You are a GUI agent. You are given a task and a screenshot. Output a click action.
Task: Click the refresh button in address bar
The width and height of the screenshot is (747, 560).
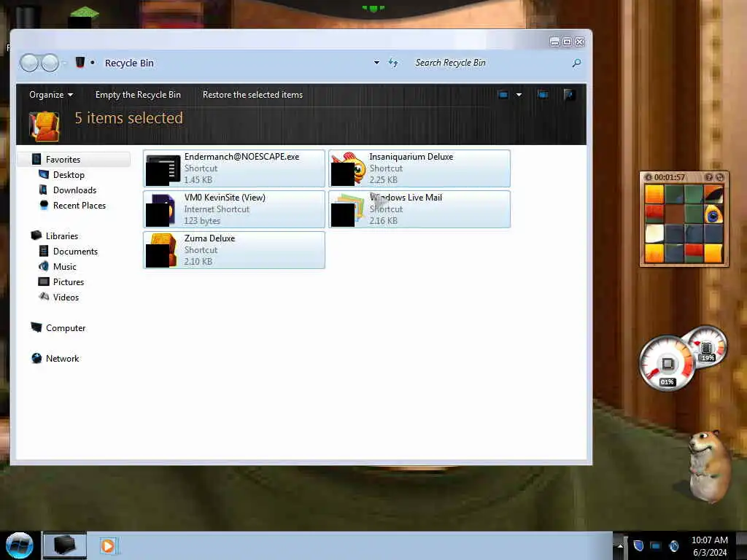(x=393, y=63)
